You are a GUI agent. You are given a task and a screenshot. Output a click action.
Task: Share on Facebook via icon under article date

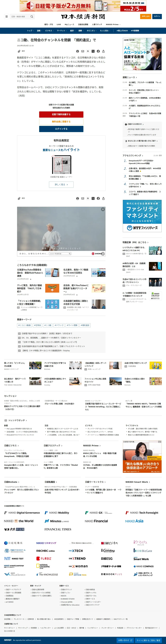coord(98,51)
